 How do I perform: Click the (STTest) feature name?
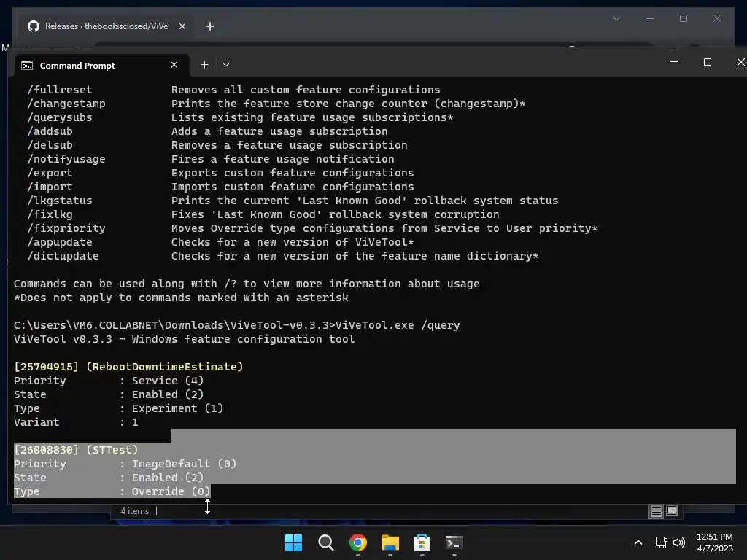click(x=112, y=449)
